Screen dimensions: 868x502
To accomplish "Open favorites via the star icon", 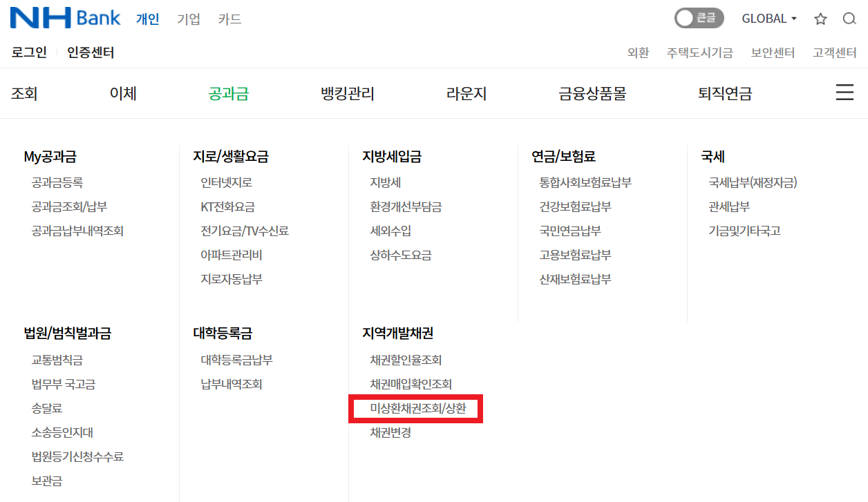I will [820, 19].
